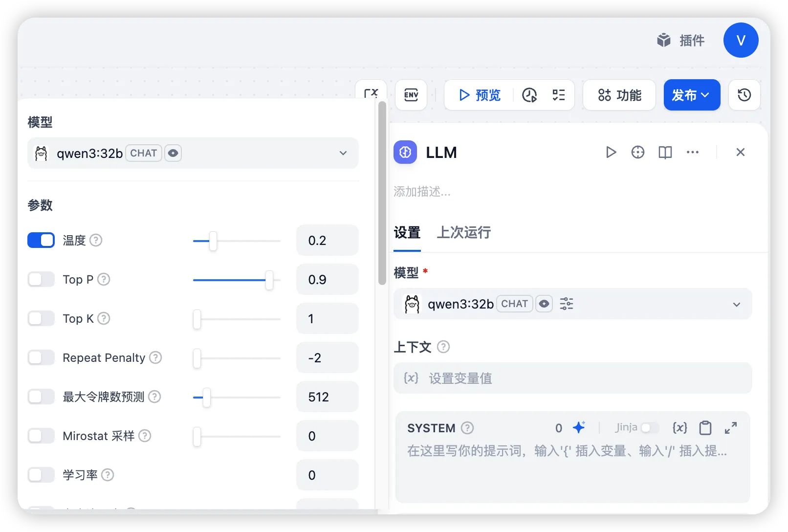The height and width of the screenshot is (532, 788).
Task: Select the 设置 tab
Action: point(407,232)
